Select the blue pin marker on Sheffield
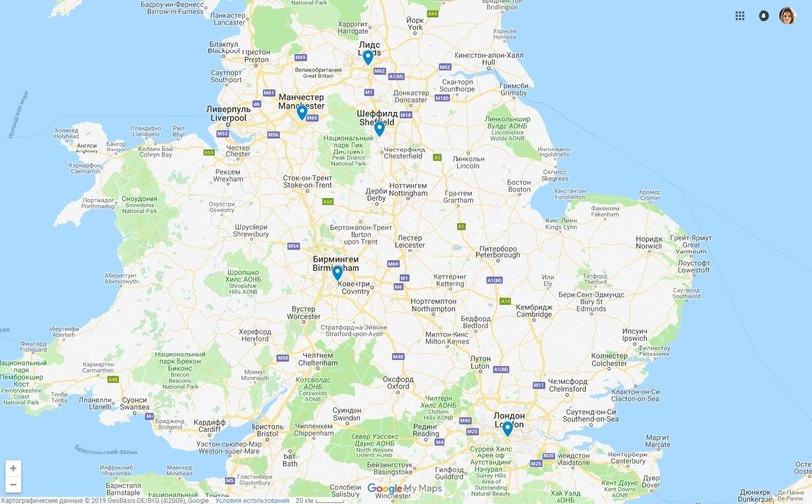Viewport: 812px width, 504px height. tap(379, 128)
